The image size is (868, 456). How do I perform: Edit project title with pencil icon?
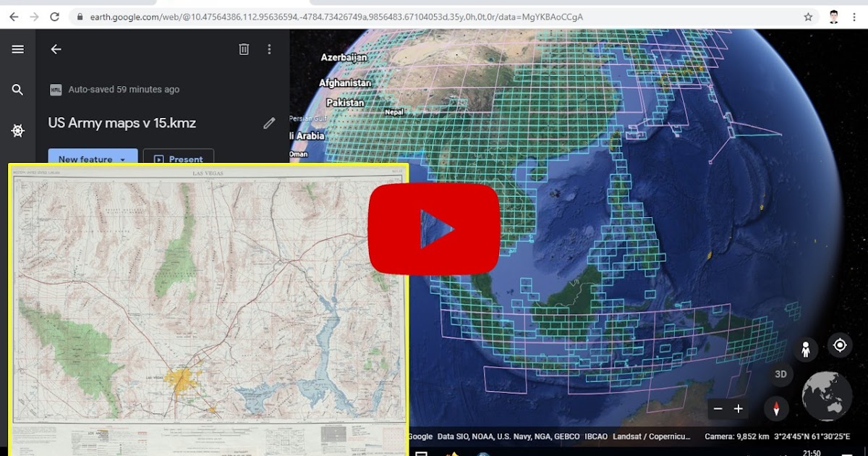pos(269,123)
